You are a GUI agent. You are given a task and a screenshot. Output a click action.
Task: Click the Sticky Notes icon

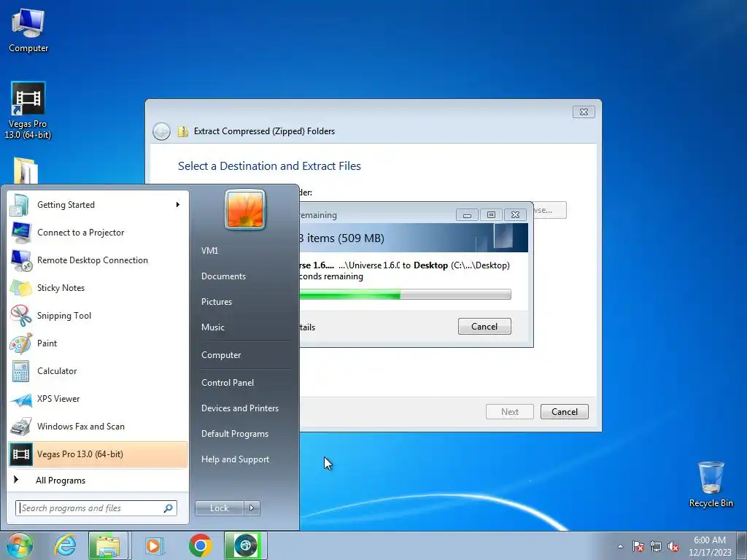click(21, 288)
